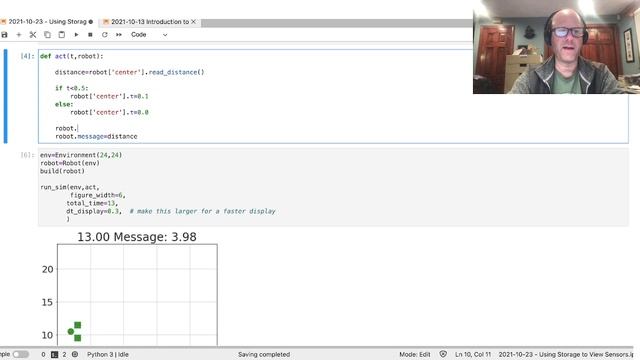Click the blue collapse bar of cell [4]
The height and width of the screenshot is (360, 640).
(5, 96)
